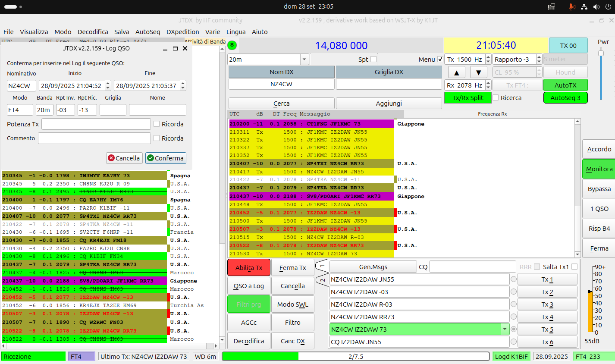Open the Rapporto -3 dropdown
This screenshot has height=364, width=615.
coord(539,59)
